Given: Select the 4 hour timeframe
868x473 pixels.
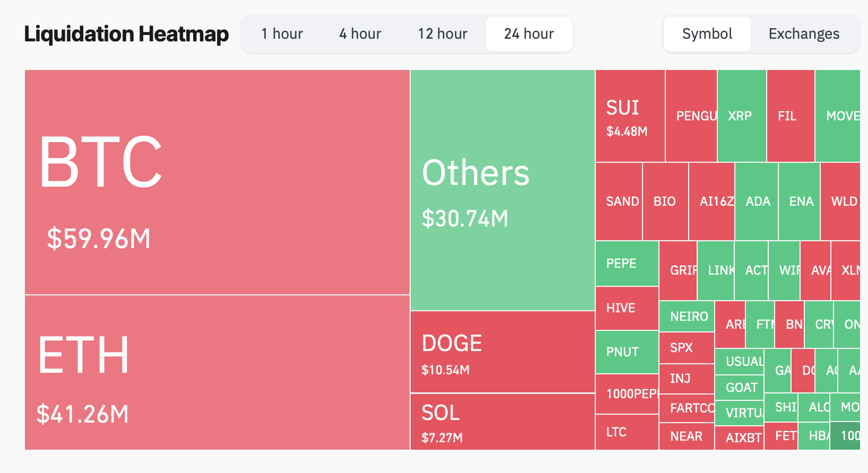Looking at the screenshot, I should (x=360, y=34).
